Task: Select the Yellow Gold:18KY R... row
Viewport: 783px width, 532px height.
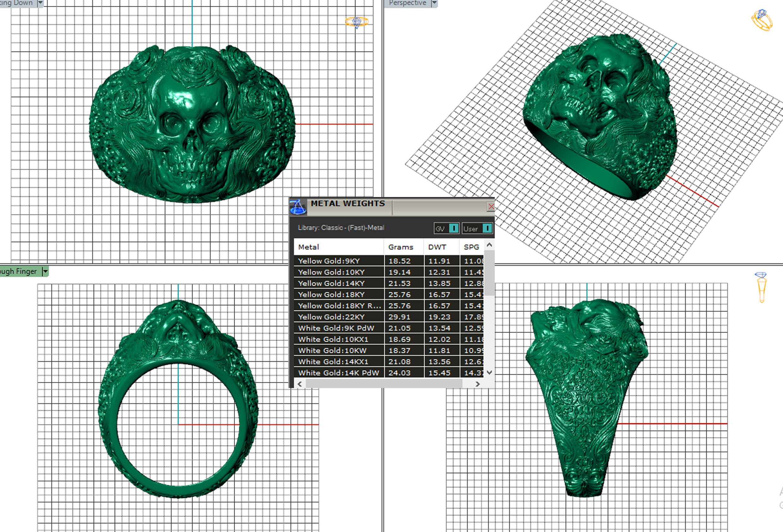Action: [389, 306]
